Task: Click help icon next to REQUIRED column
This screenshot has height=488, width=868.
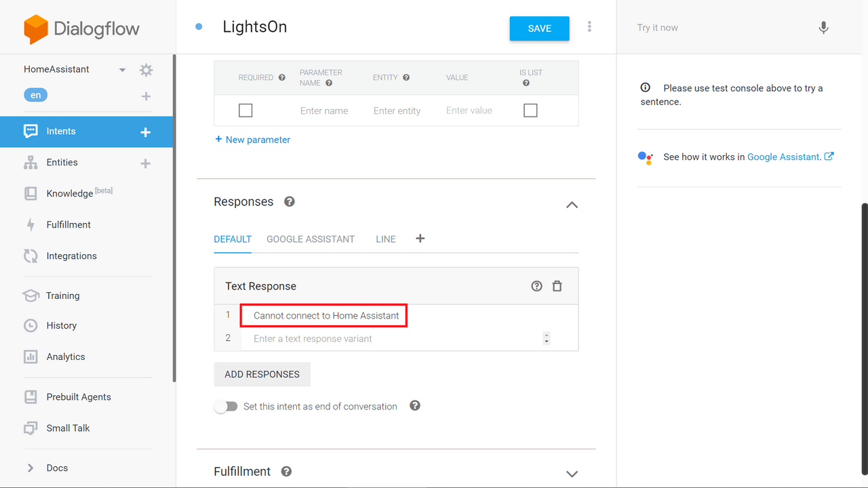Action: pos(282,78)
